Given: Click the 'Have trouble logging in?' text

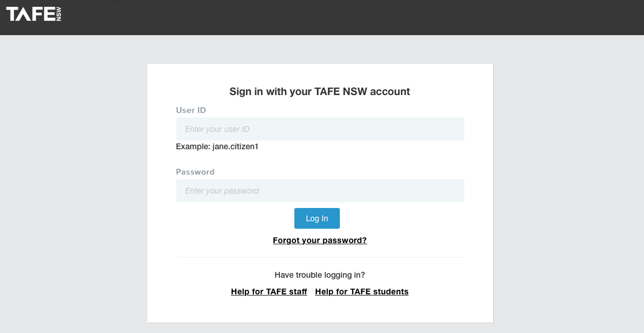Looking at the screenshot, I should click(x=320, y=275).
